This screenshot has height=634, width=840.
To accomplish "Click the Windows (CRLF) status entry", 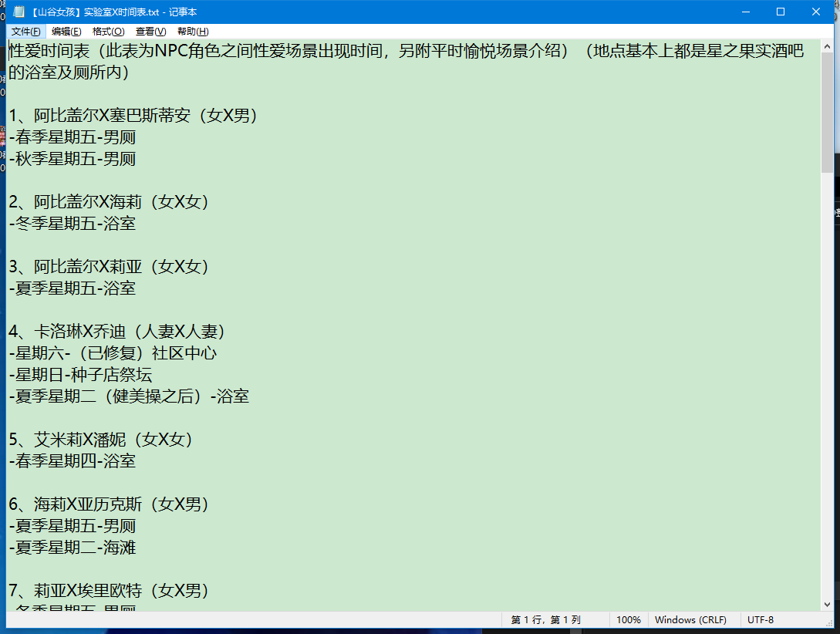I will tap(690, 619).
